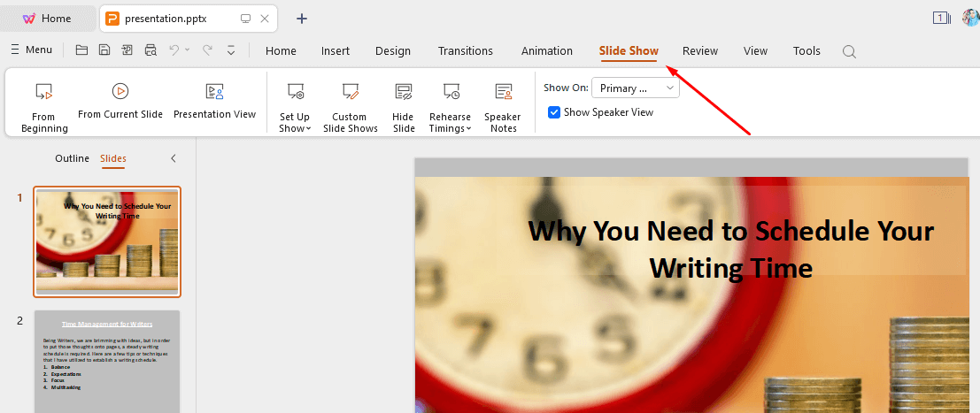Screen dimensions: 980x413
Task: Open the Rehearse Timings dropdown
Action: [450, 107]
